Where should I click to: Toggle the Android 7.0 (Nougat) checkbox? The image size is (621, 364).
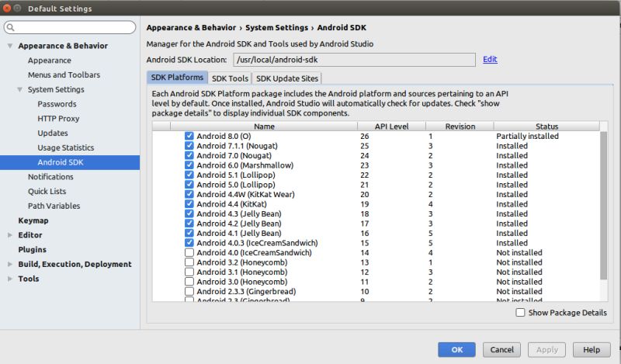189,155
